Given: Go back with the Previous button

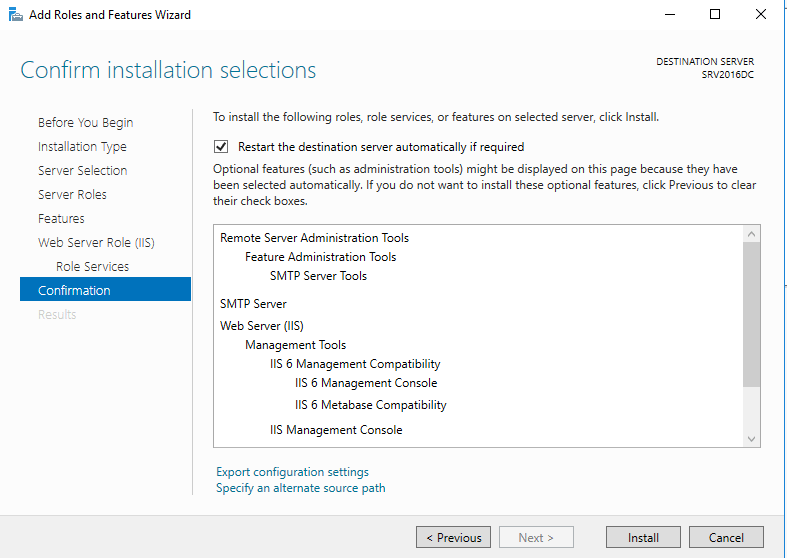Looking at the screenshot, I should pyautogui.click(x=453, y=537).
